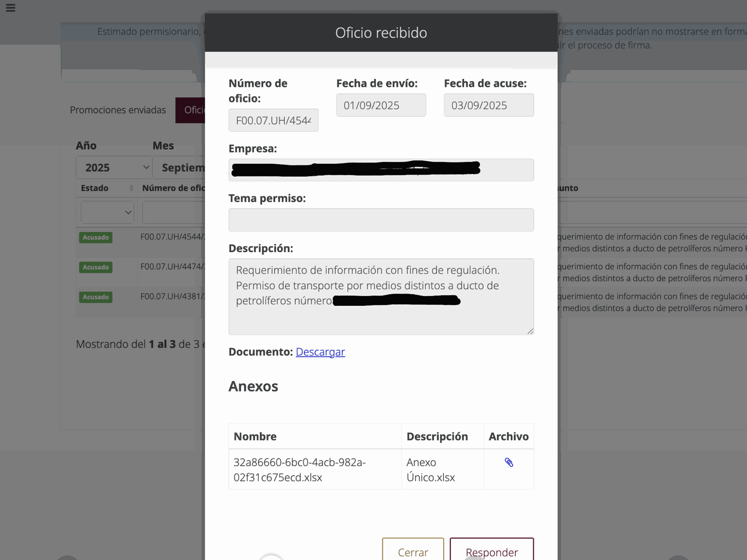Image resolution: width=747 pixels, height=560 pixels.
Task: Click the attachment name 32a86660 xlsx file
Action: (x=299, y=469)
